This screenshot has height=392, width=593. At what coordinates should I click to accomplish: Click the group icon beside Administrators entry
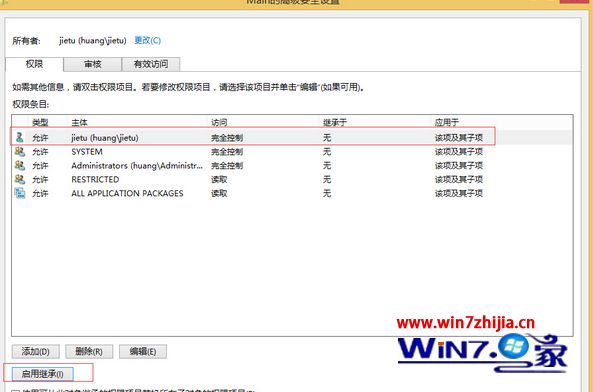click(x=20, y=166)
